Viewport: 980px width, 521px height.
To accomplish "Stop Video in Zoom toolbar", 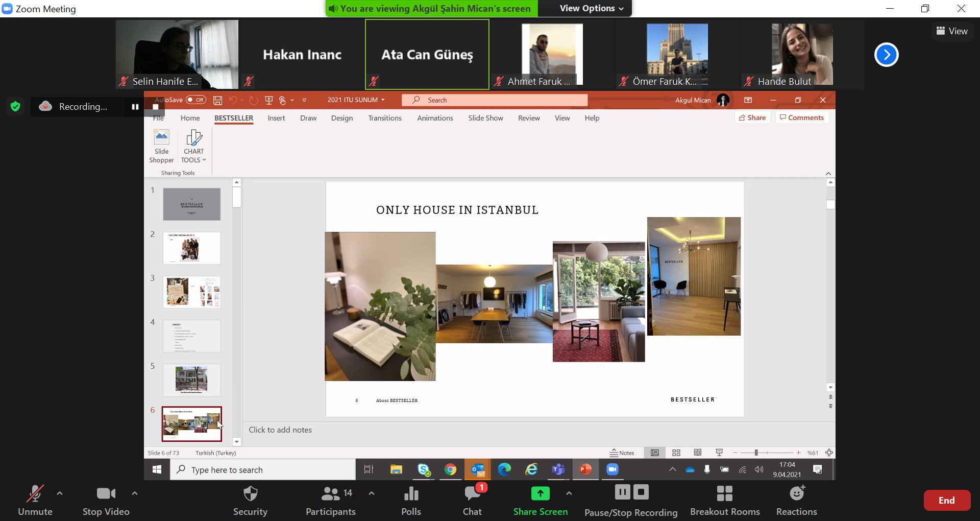I will 106,501.
